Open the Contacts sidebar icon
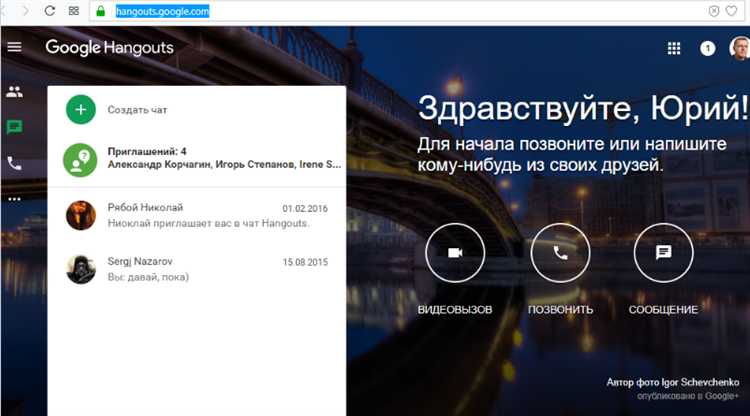750x416 pixels. click(14, 92)
